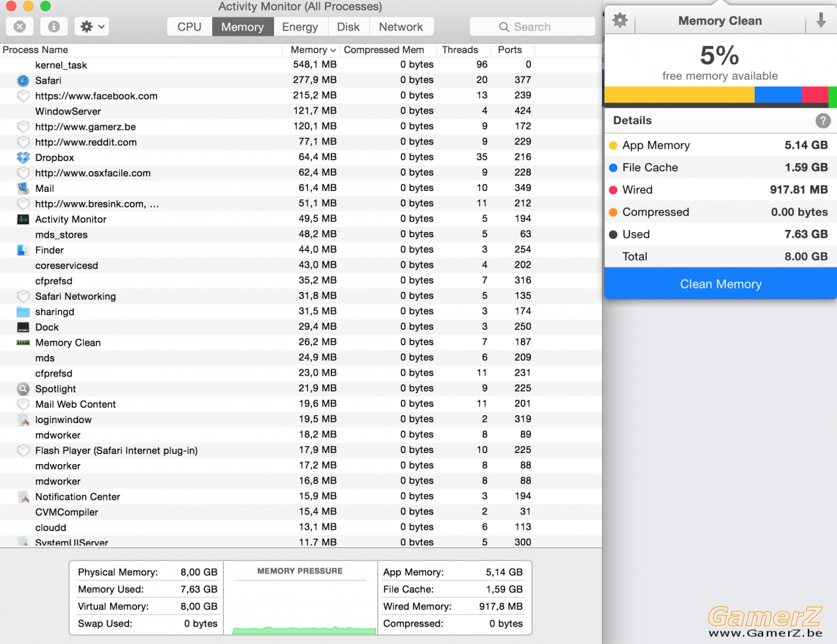Switch to the Disk tab
This screenshot has width=837, height=644.
pyautogui.click(x=348, y=26)
